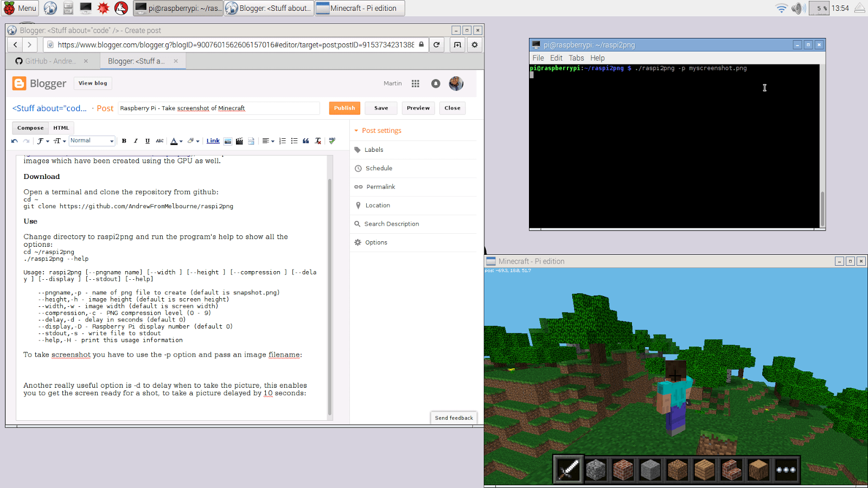This screenshot has width=868, height=488.
Task: Toggle bold formatting
Action: [x=124, y=141]
